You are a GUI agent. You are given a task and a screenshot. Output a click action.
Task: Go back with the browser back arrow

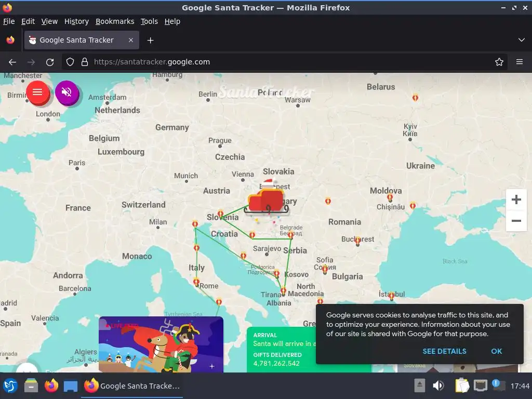click(12, 62)
